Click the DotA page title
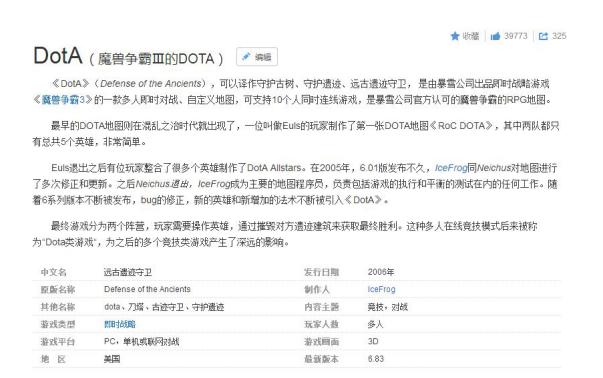This screenshot has height=378, width=603. (58, 56)
